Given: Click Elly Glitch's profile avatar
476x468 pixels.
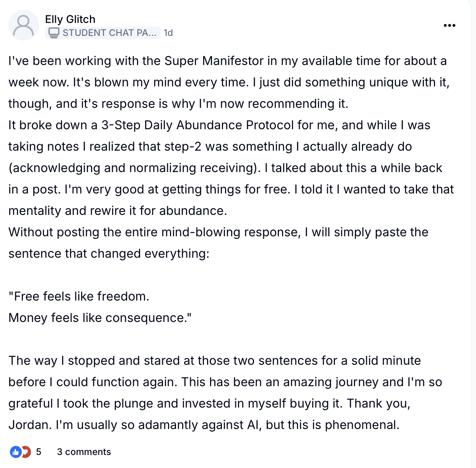Looking at the screenshot, I should [x=24, y=25].
